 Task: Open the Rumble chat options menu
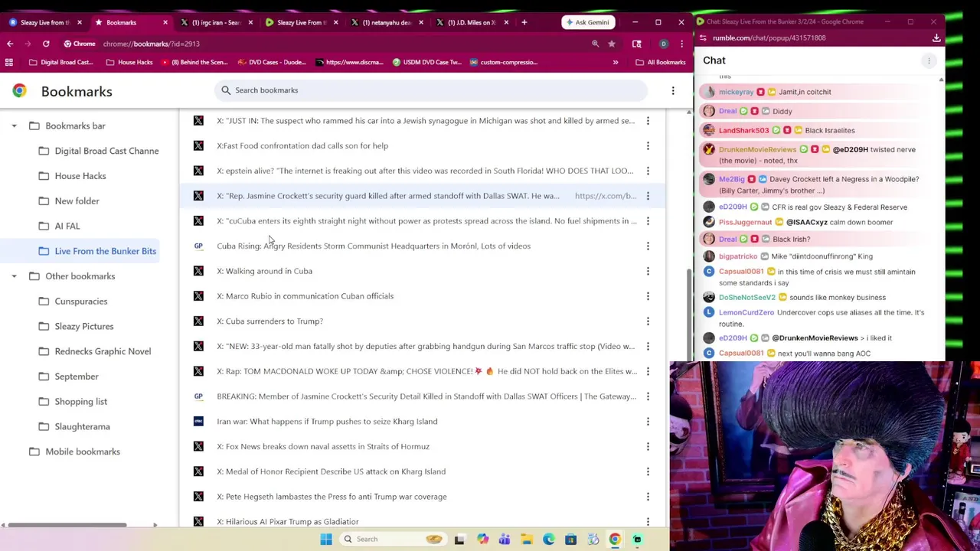929,60
